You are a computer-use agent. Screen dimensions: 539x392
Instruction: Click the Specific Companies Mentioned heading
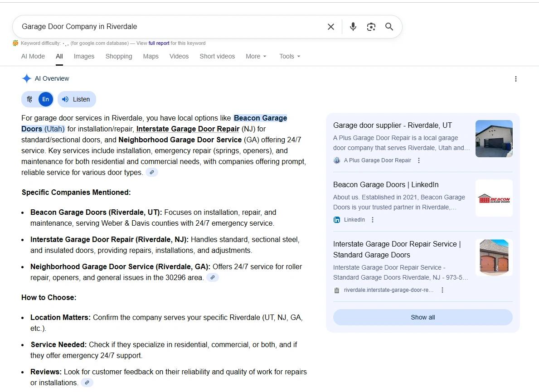coord(76,193)
